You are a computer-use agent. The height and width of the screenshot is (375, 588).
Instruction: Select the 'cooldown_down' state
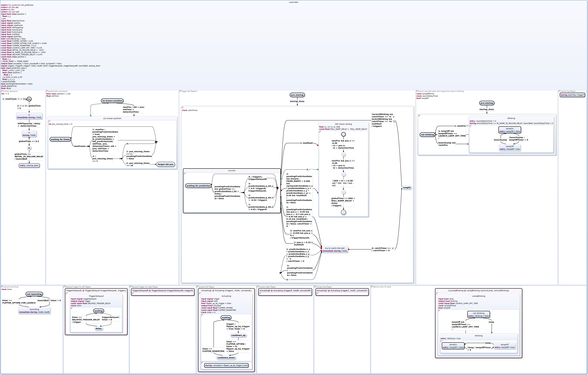[x=226, y=358]
